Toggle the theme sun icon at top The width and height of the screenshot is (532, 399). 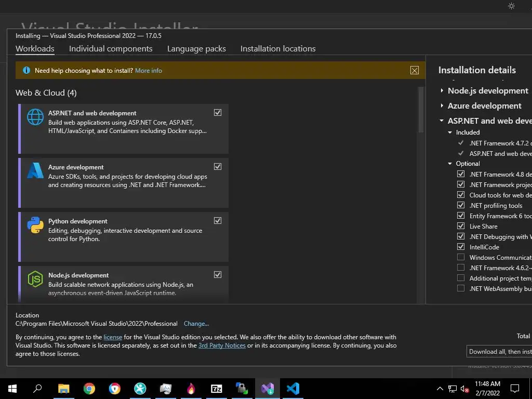[x=511, y=6]
